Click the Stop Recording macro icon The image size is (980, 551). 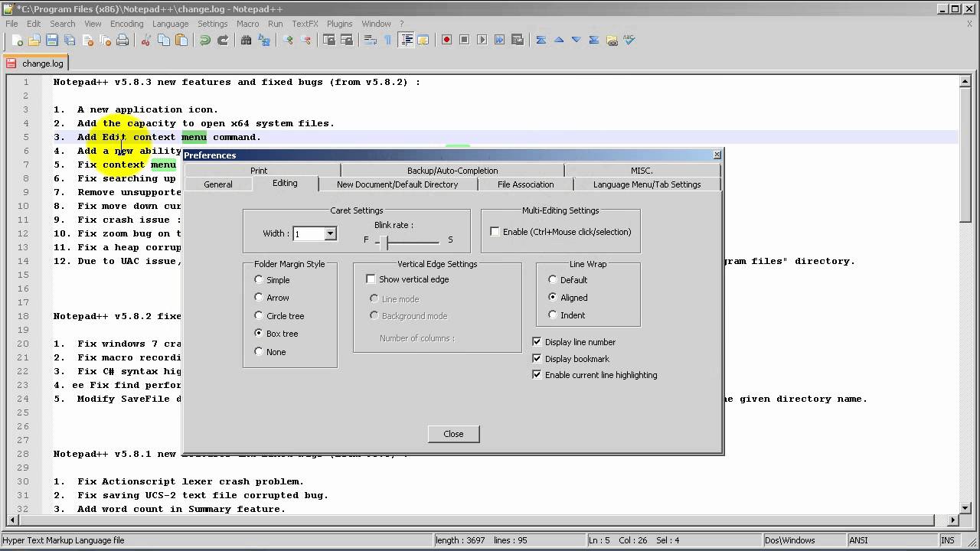coord(464,40)
